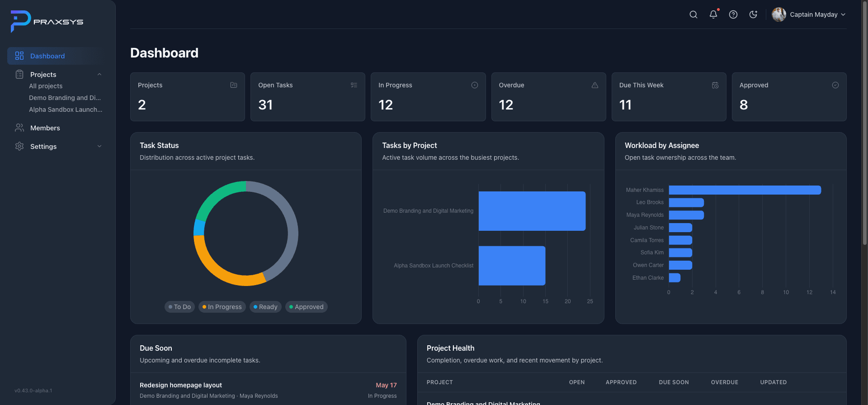
Task: Click the In Progress card circle icon
Action: point(475,85)
